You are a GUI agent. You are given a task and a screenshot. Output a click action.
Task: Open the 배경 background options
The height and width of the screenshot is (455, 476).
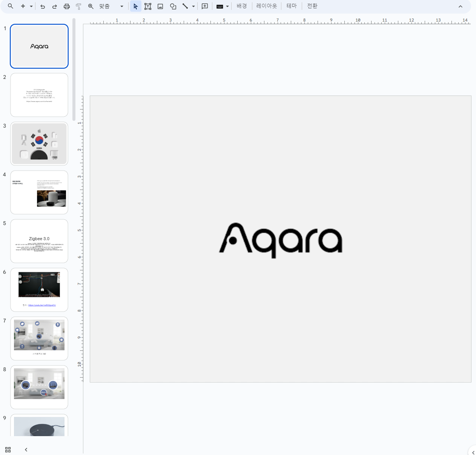[242, 6]
